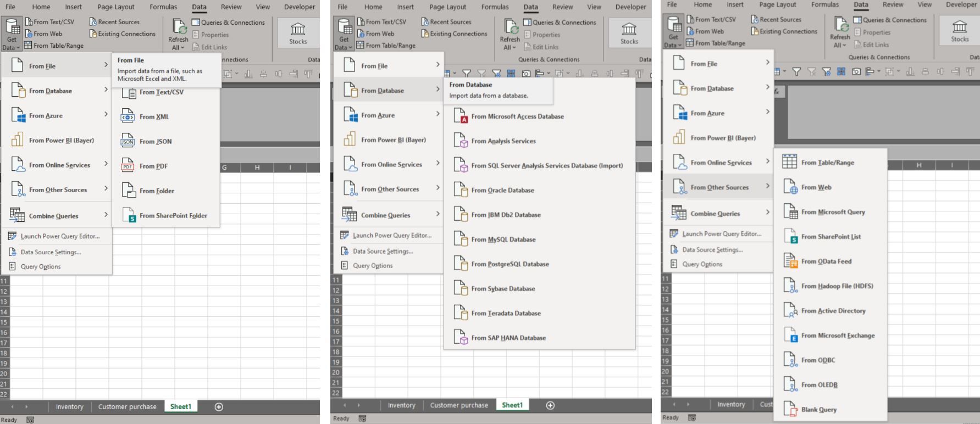Click From ODBC
The width and height of the screenshot is (980, 424).
click(830, 360)
